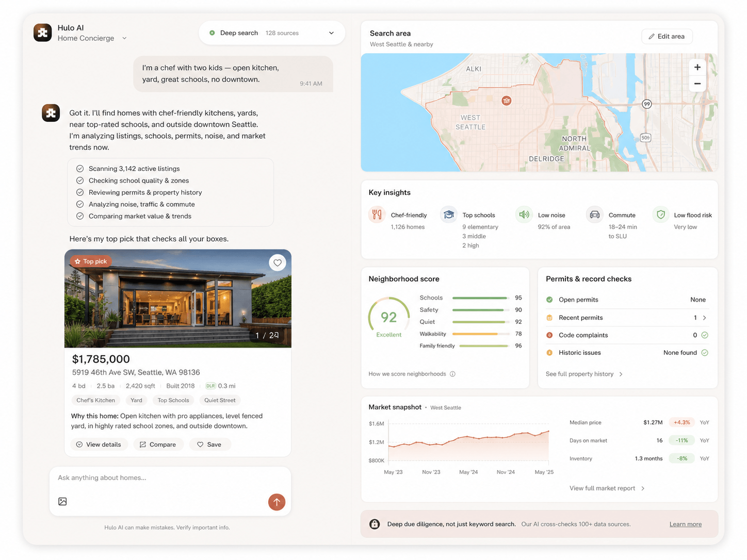The height and width of the screenshot is (560, 747).
Task: Click the Chef-friendly fork and knife icon
Action: coord(377,215)
